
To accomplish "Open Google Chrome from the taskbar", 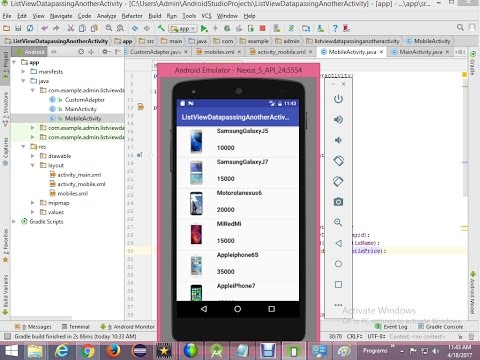I will coord(87,351).
